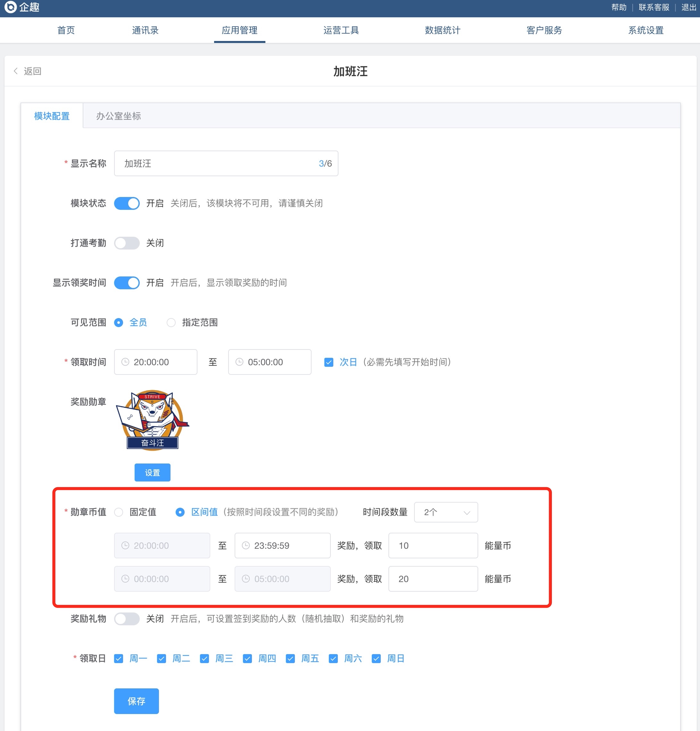Image resolution: width=700 pixels, height=731 pixels.
Task: Open the 数据统计 menu
Action: [x=443, y=30]
